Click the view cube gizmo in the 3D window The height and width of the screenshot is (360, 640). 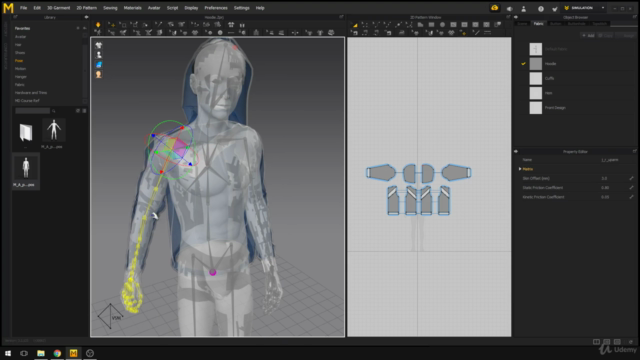(110, 316)
